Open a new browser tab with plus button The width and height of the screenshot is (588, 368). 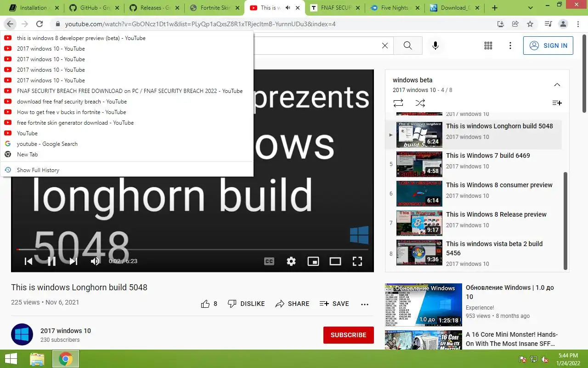click(495, 8)
